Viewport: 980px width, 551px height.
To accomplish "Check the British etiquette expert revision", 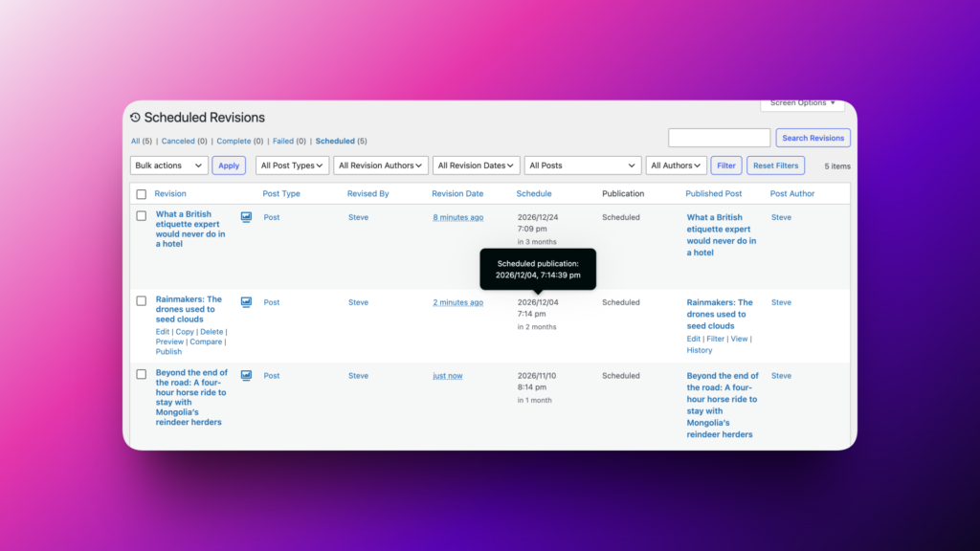I will pyautogui.click(x=142, y=216).
